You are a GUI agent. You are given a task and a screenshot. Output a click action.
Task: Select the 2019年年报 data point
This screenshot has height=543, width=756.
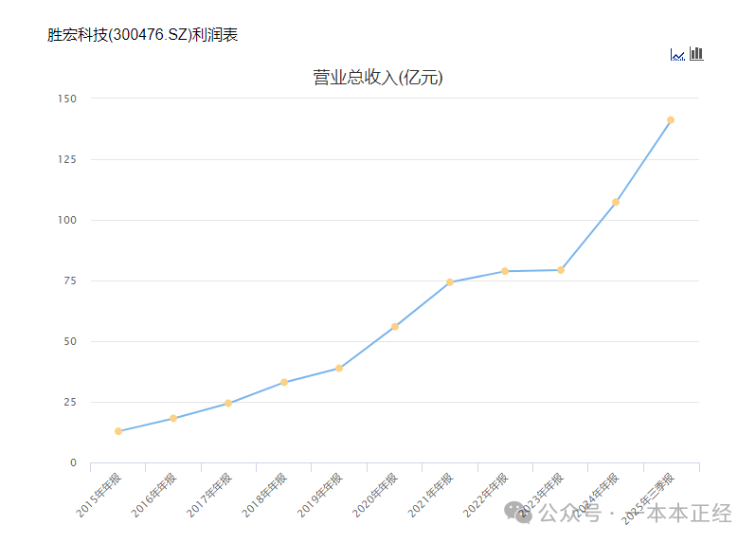tap(339, 369)
